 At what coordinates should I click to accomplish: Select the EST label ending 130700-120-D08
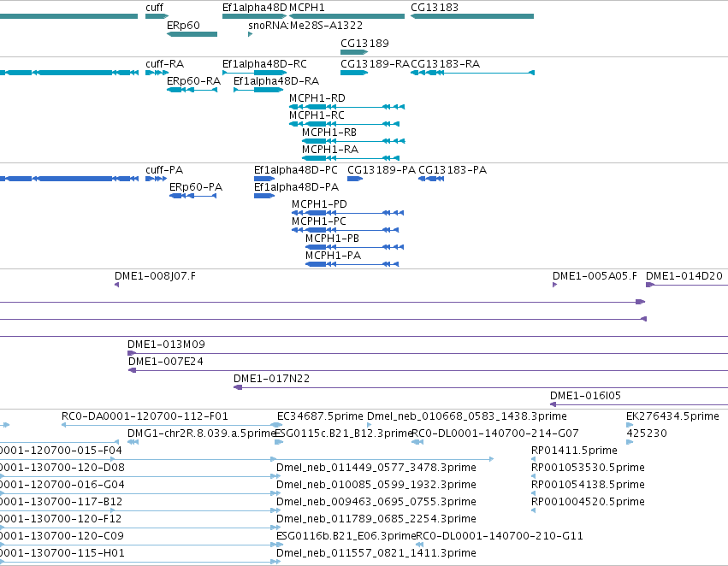pos(62,469)
